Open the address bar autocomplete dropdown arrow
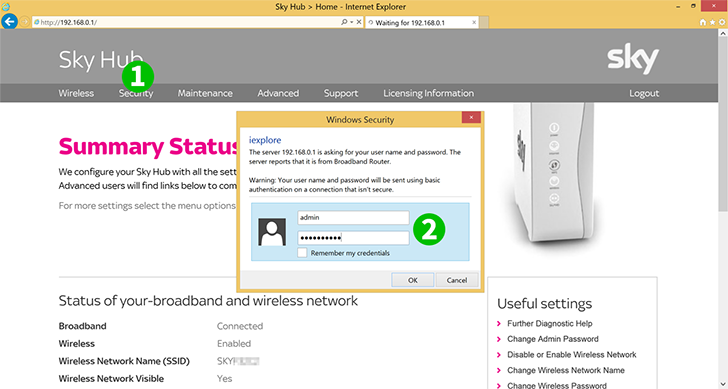 tap(352, 22)
